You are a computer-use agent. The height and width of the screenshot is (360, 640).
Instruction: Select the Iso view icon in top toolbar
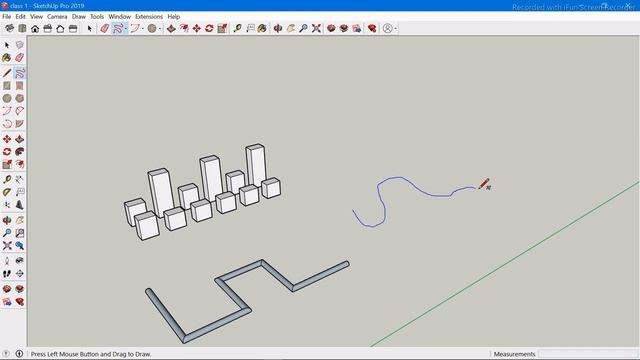10,28
